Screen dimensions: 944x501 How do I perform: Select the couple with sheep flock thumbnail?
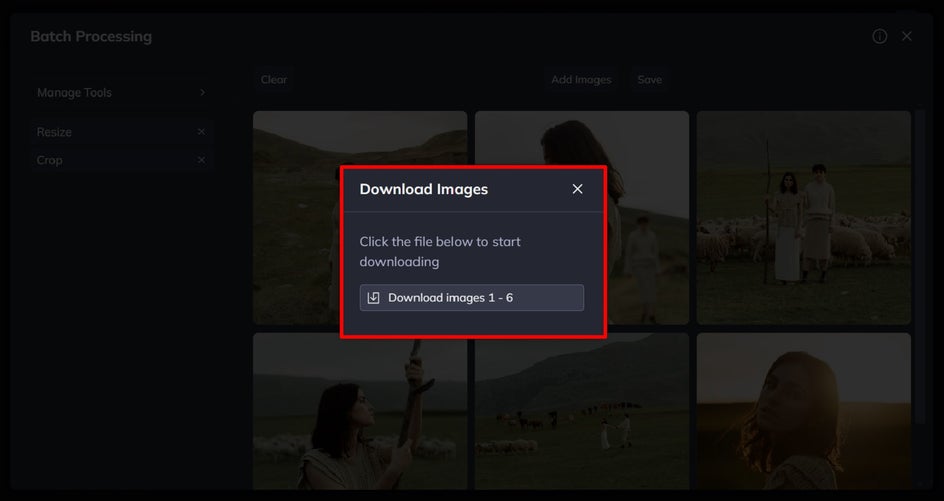click(804, 217)
